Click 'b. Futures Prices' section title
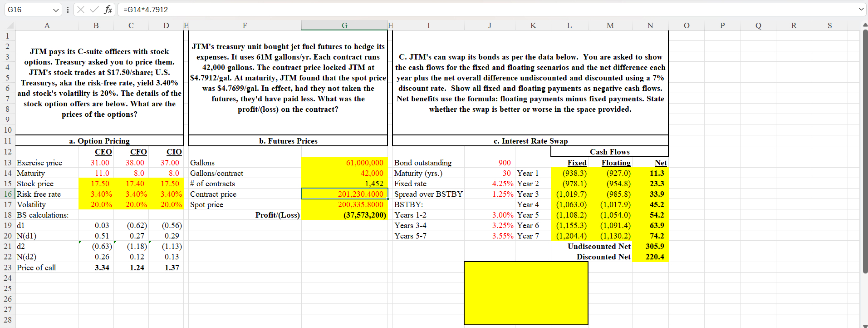This screenshot has height=328, width=868. (288, 141)
